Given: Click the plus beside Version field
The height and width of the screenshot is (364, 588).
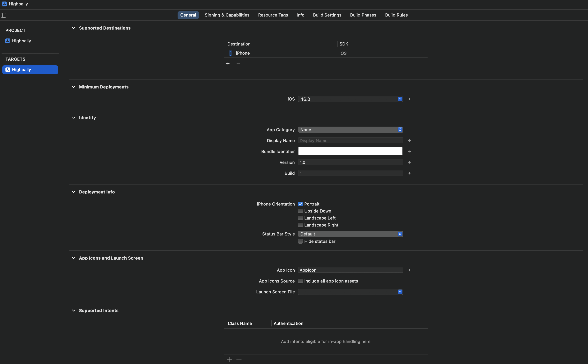Looking at the screenshot, I should click(x=409, y=162).
